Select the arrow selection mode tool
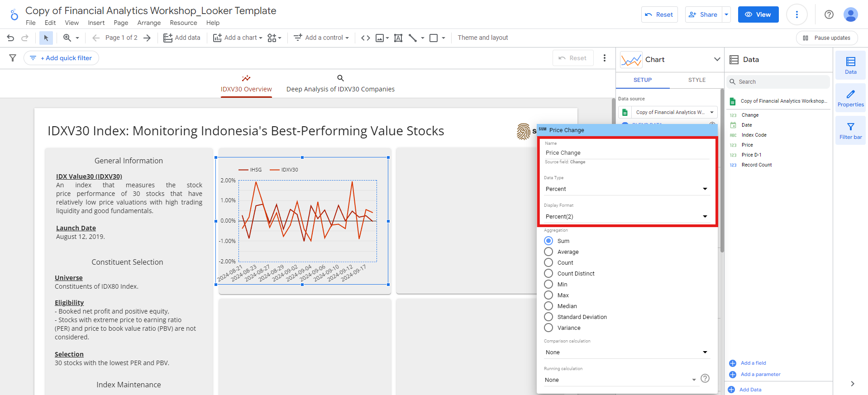Screen dimensions: 868x395 pos(46,38)
